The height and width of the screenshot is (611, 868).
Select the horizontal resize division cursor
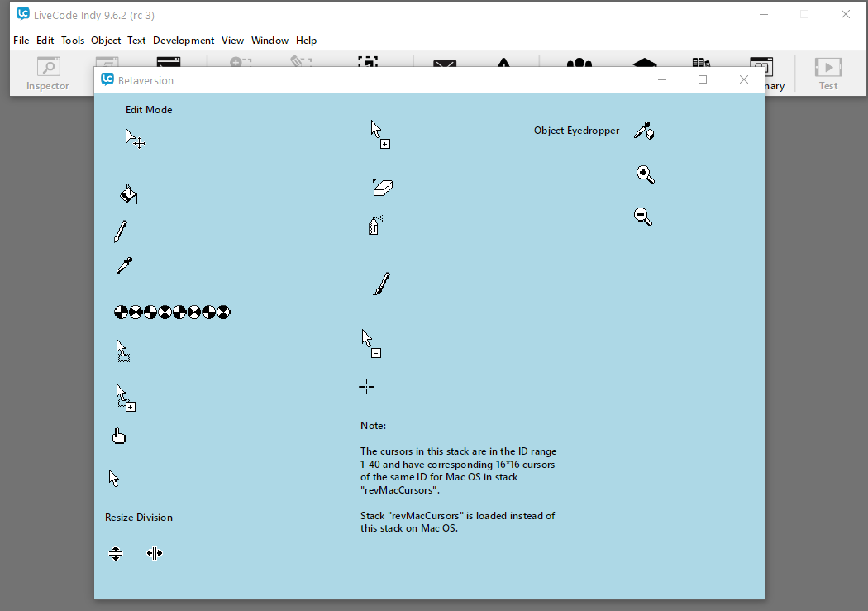tap(155, 553)
